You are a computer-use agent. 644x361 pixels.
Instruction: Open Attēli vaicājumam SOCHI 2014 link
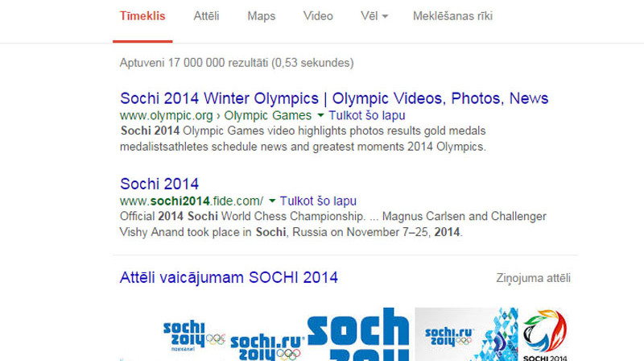[x=229, y=277]
